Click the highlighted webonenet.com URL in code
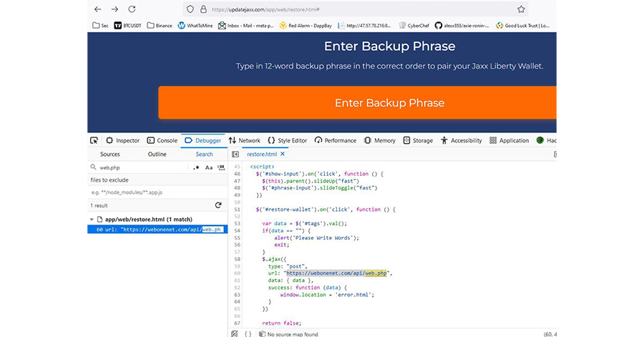The height and width of the screenshot is (337, 644). tap(337, 273)
